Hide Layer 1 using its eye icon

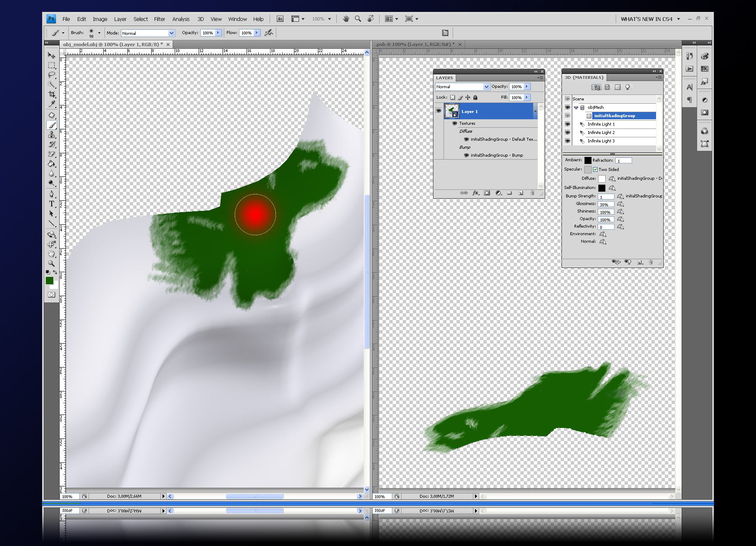click(438, 111)
